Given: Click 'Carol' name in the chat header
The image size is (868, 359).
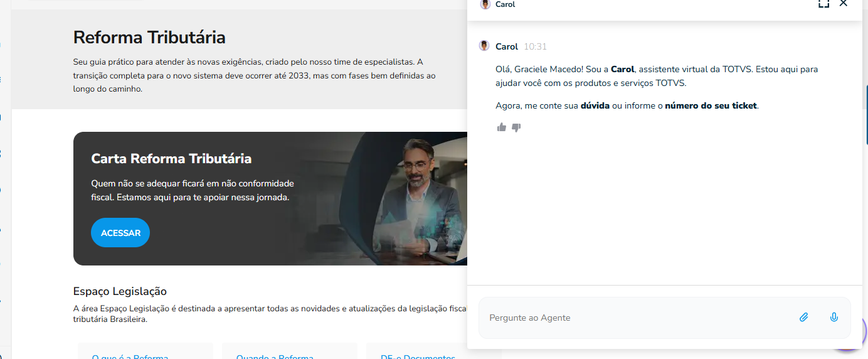Looking at the screenshot, I should tap(505, 4).
